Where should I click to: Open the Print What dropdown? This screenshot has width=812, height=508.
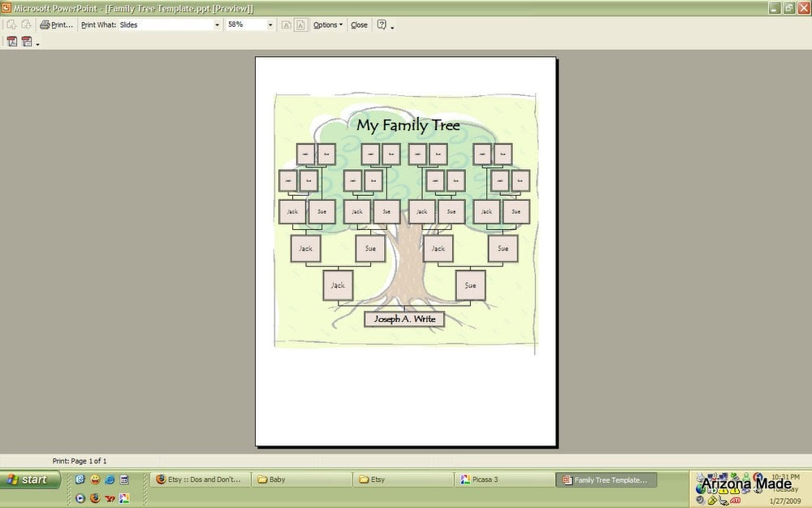216,25
